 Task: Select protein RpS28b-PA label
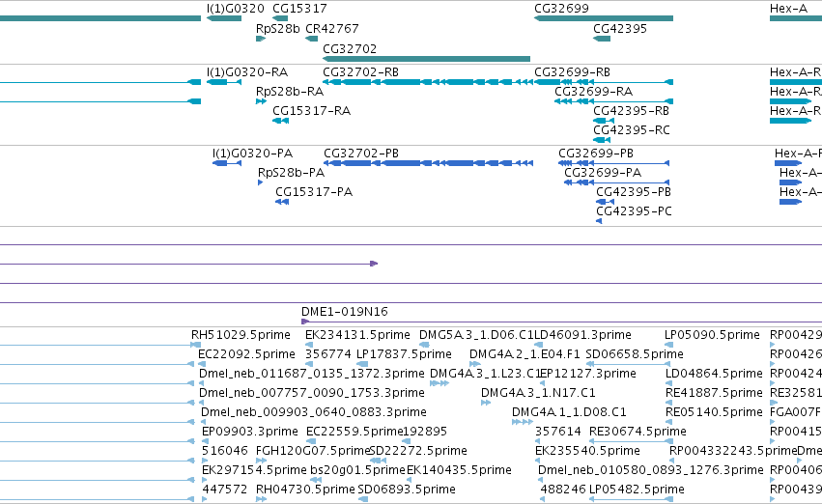click(291, 173)
